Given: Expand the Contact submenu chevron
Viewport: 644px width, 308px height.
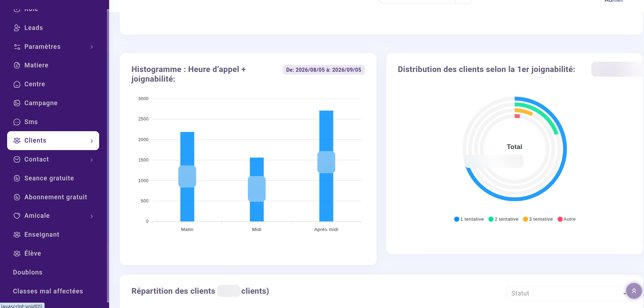Looking at the screenshot, I should pyautogui.click(x=92, y=160).
